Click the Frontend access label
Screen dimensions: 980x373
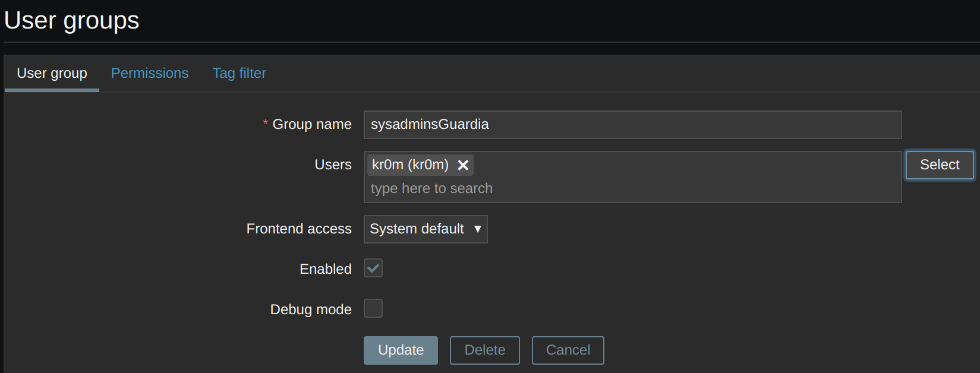pos(299,229)
